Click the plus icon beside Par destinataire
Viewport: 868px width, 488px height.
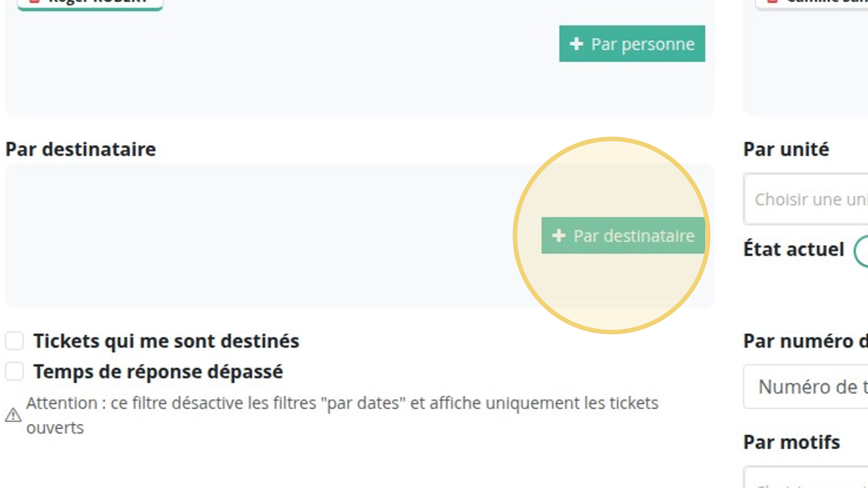coord(559,235)
